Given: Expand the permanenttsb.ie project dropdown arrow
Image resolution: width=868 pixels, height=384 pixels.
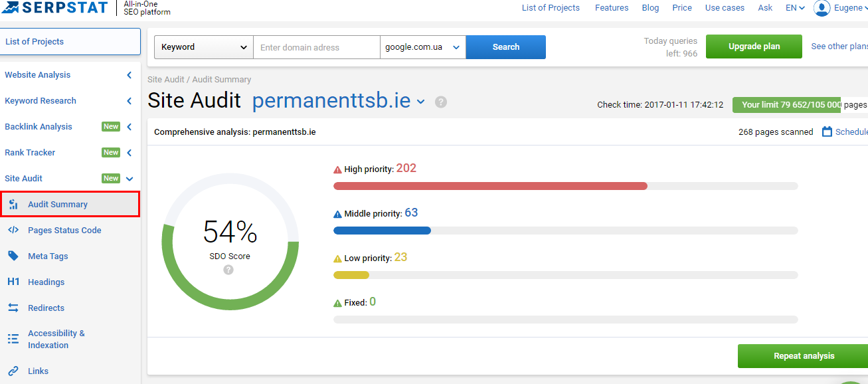Looking at the screenshot, I should coord(420,102).
